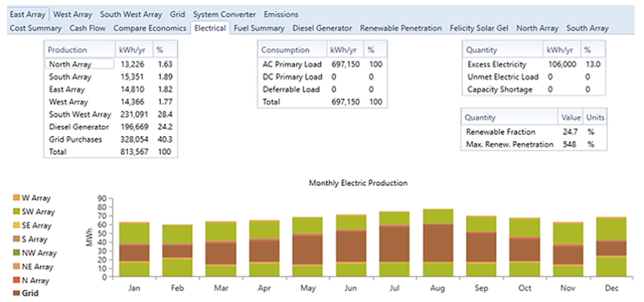
Task: Open System Converter tab
Action: click(224, 14)
